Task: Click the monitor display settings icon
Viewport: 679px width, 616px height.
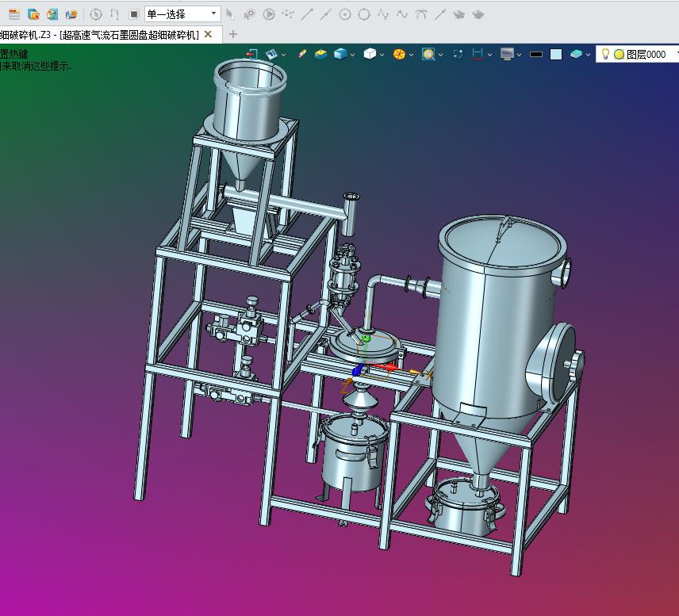Action: pos(507,54)
